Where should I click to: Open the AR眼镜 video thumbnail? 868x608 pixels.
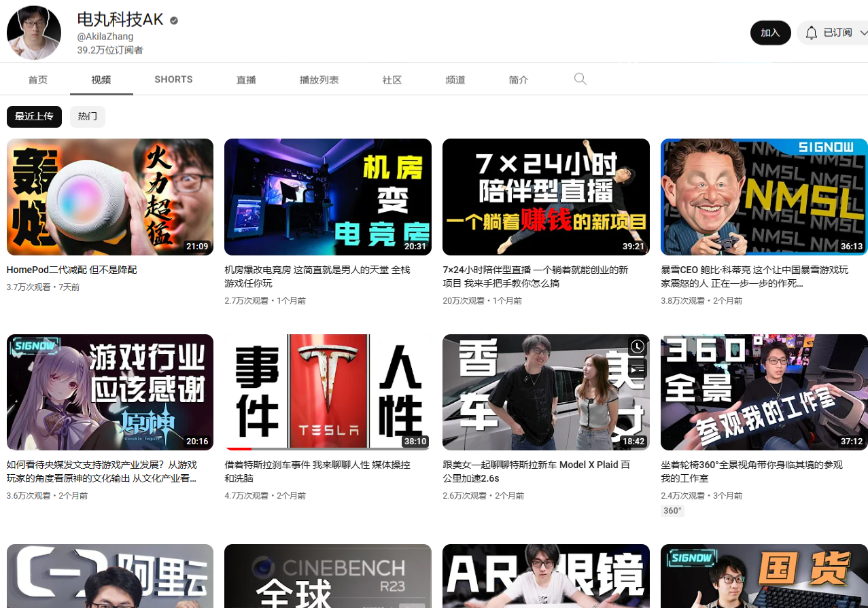(546, 576)
